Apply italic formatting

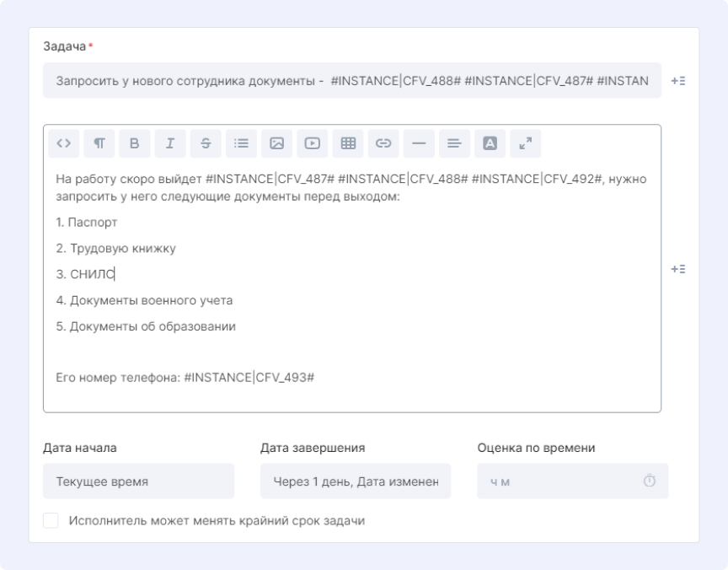pyautogui.click(x=169, y=143)
